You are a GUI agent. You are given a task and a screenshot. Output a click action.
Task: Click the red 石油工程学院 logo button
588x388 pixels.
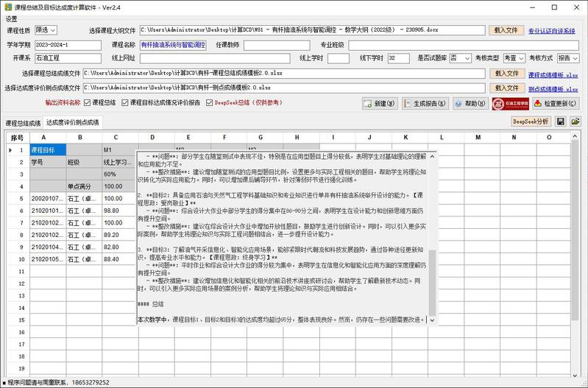coord(510,104)
